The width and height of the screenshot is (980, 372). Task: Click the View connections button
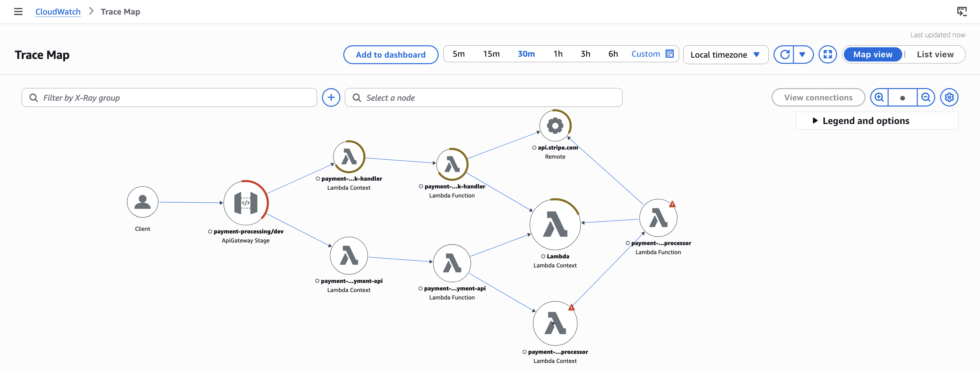click(x=818, y=98)
